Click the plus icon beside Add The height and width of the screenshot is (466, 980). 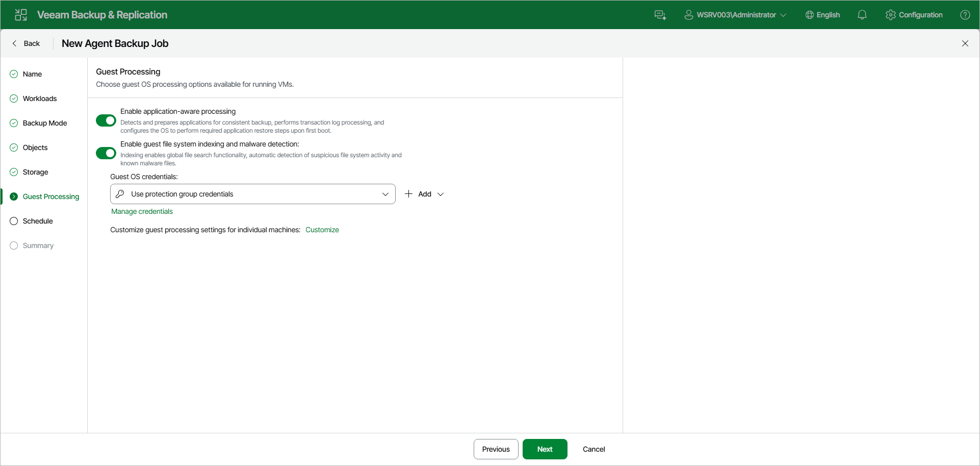pos(408,194)
